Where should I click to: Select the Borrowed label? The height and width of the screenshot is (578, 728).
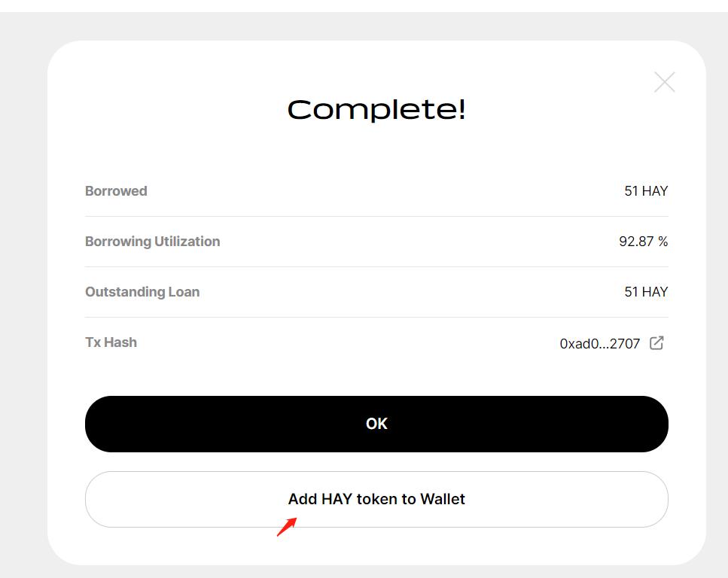(116, 191)
